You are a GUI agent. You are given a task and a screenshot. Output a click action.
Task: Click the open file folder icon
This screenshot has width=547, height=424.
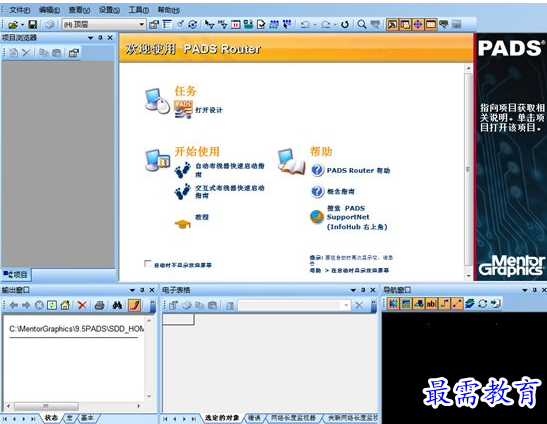13,24
